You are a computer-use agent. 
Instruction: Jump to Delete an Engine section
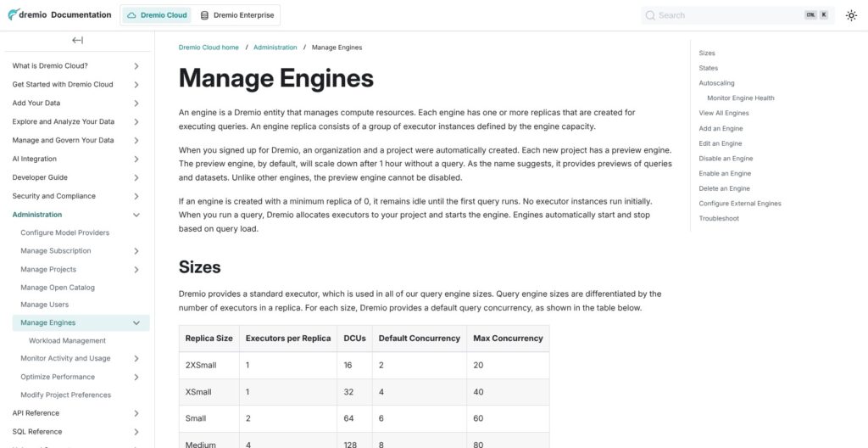pos(724,188)
